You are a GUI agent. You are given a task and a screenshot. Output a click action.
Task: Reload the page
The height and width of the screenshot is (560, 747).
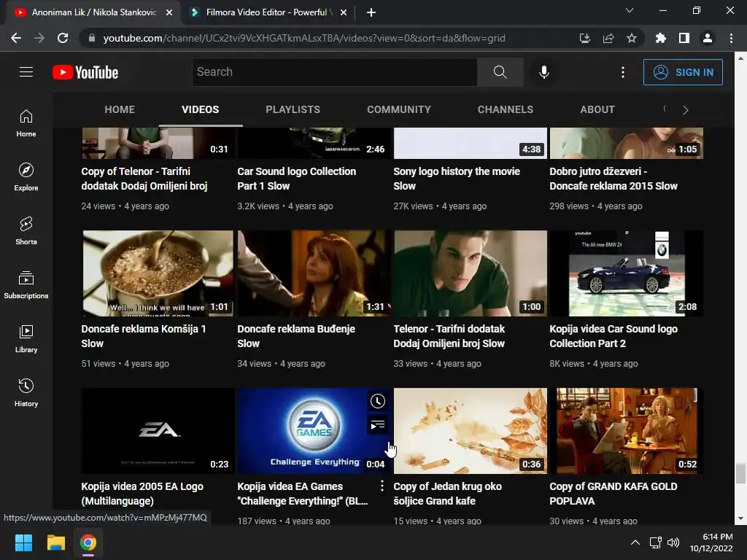[63, 38]
